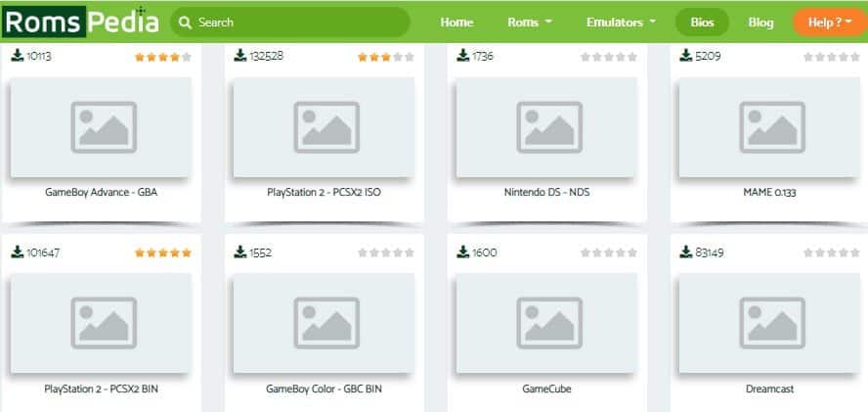Click download icon beside 5209
The image size is (868, 412).
[x=686, y=56]
